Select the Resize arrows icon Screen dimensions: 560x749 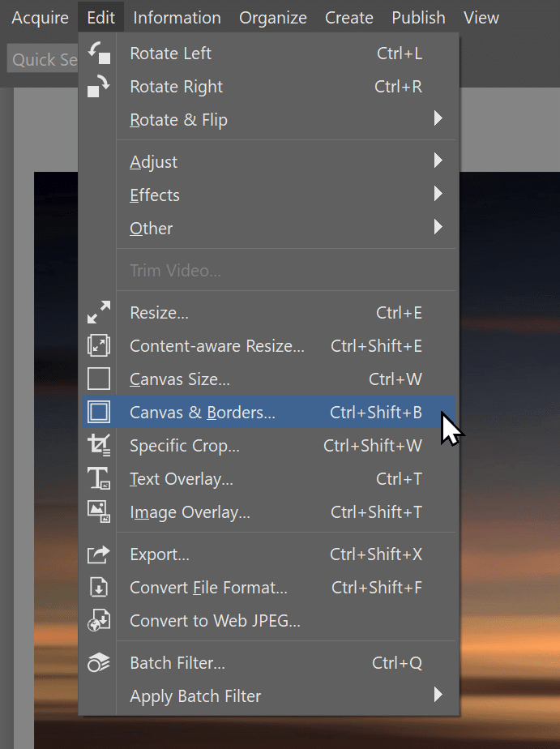pos(99,313)
